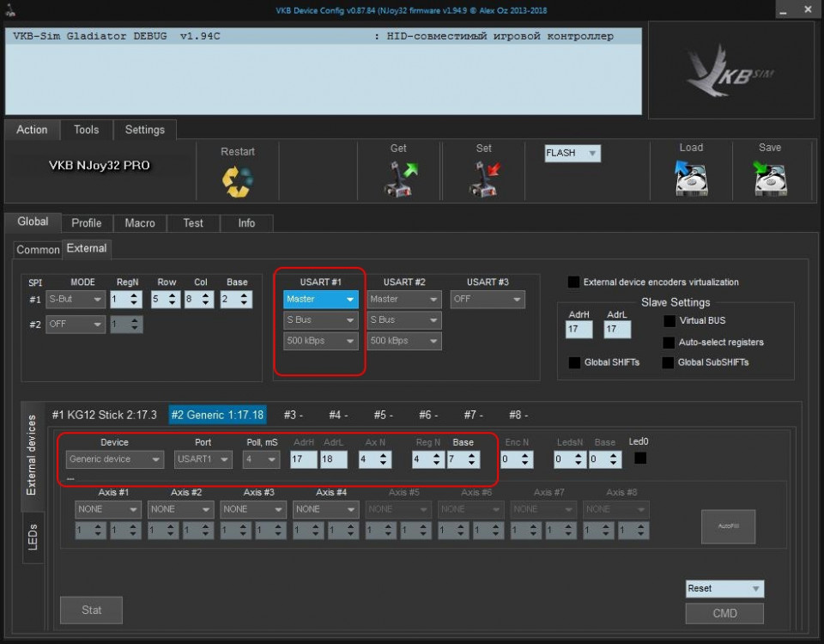The image size is (824, 644).
Task: Open the Generic device dropdown
Action: click(x=115, y=459)
